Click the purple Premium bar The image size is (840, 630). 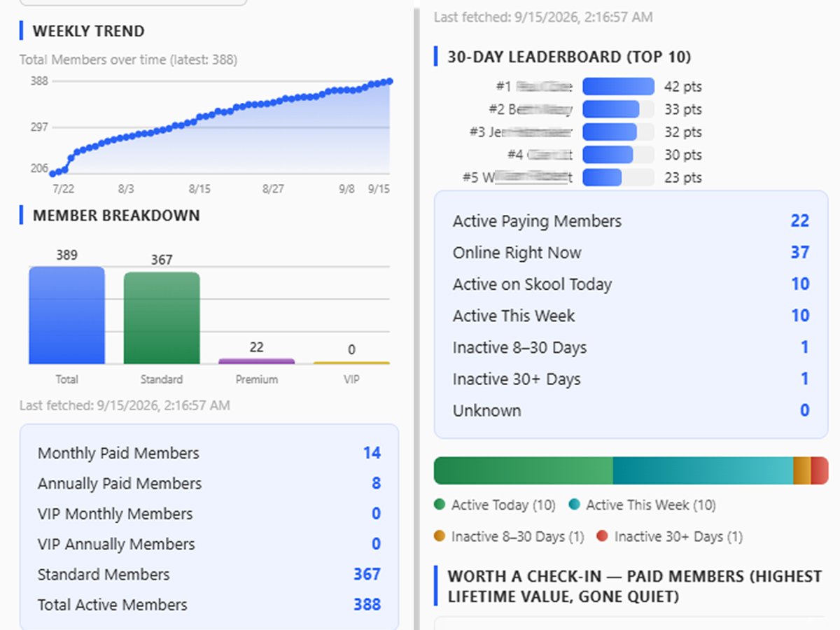(256, 361)
